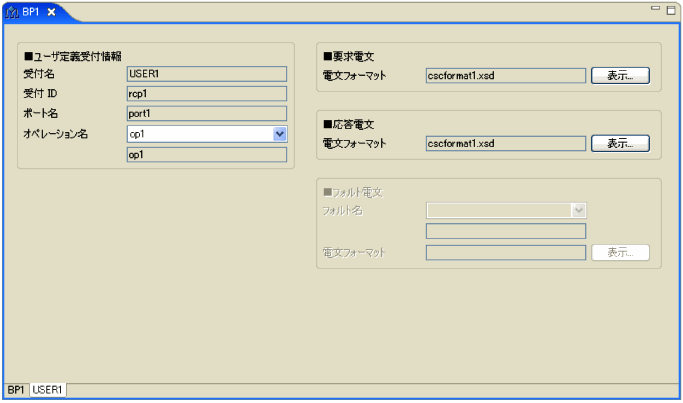Click the response message format field cscformat1.xsd
683x403 pixels.
[x=505, y=143]
